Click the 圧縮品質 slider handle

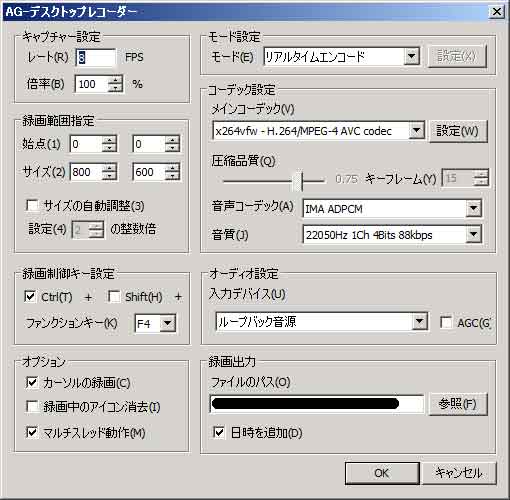297,181
